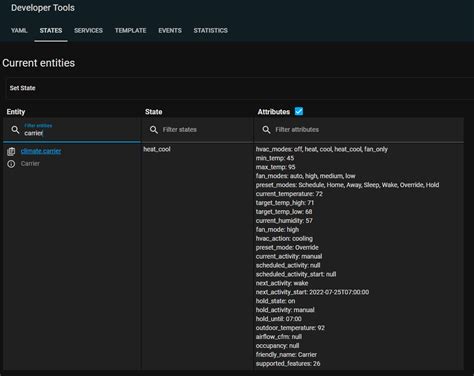Click supported_features: 26 line
Viewport: 474px width, 376px height.
click(288, 364)
